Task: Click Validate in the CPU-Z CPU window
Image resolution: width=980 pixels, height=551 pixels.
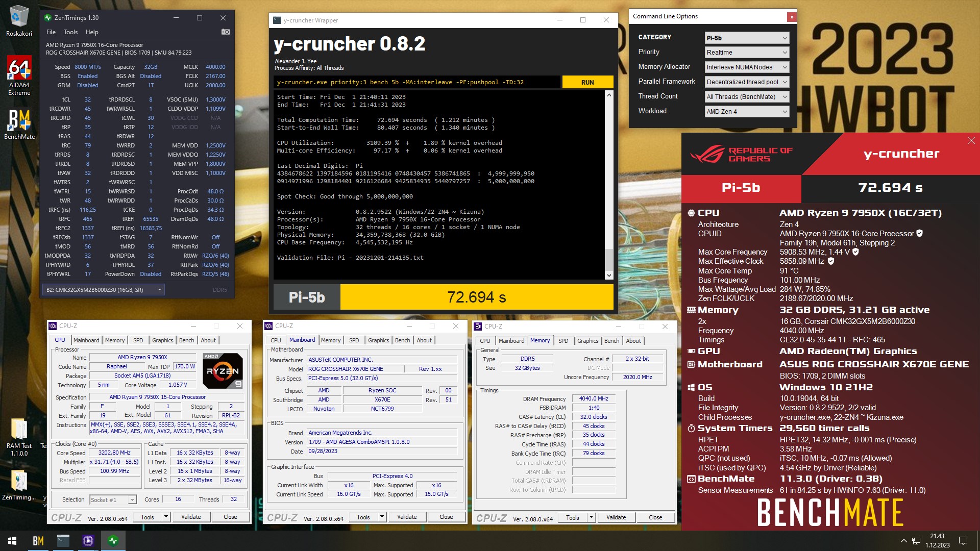Action: point(191,517)
